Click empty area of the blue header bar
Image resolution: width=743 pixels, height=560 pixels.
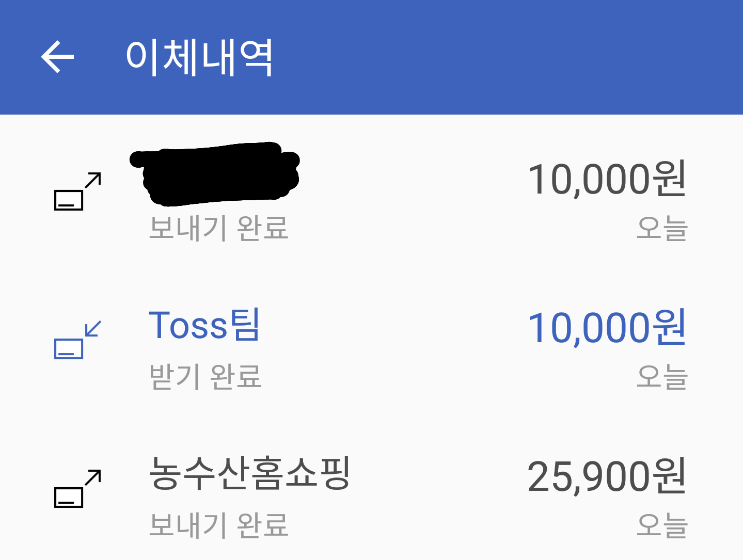click(x=491, y=57)
